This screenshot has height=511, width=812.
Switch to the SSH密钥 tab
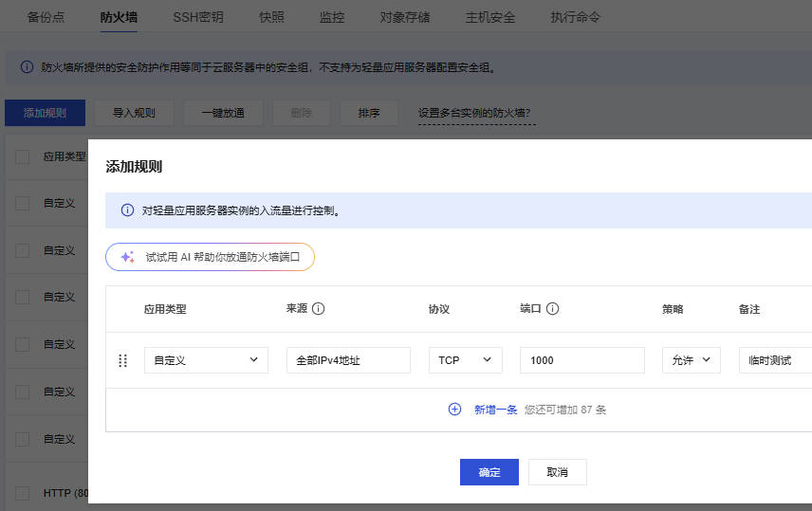point(198,17)
